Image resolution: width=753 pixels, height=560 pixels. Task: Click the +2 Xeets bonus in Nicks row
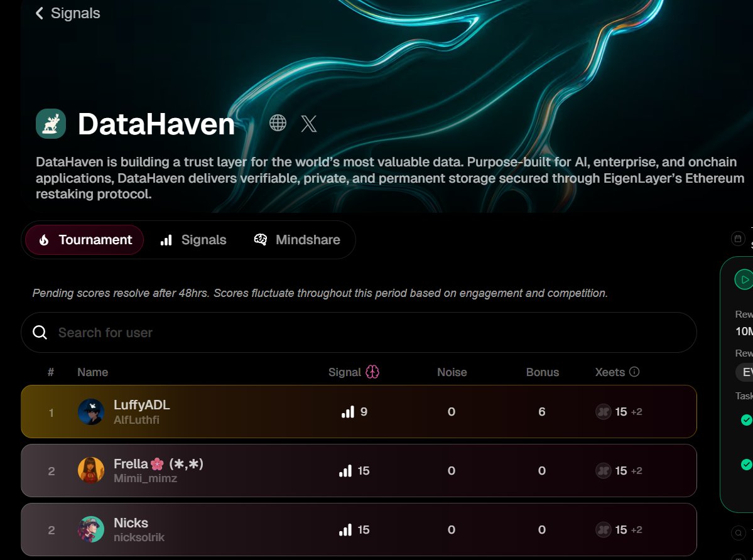pyautogui.click(x=636, y=530)
